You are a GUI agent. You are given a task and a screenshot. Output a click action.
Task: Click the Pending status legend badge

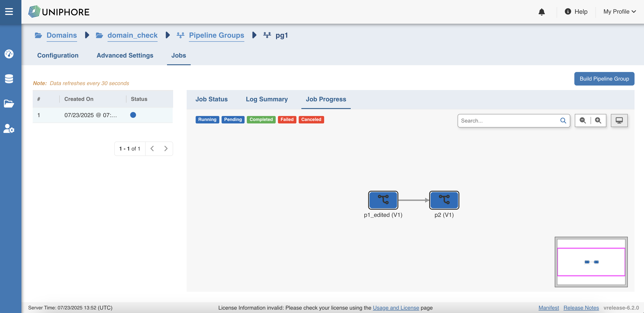[233, 120]
